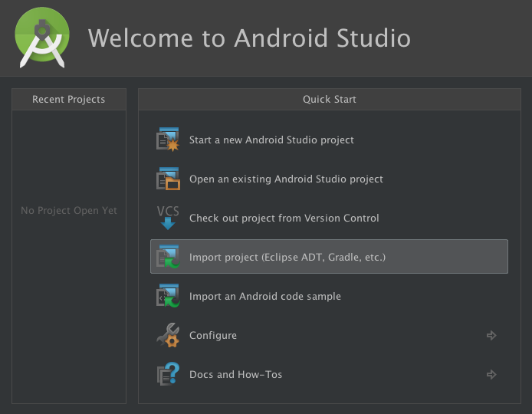Click the open existing project folder icon
The image size is (532, 414).
[168, 179]
